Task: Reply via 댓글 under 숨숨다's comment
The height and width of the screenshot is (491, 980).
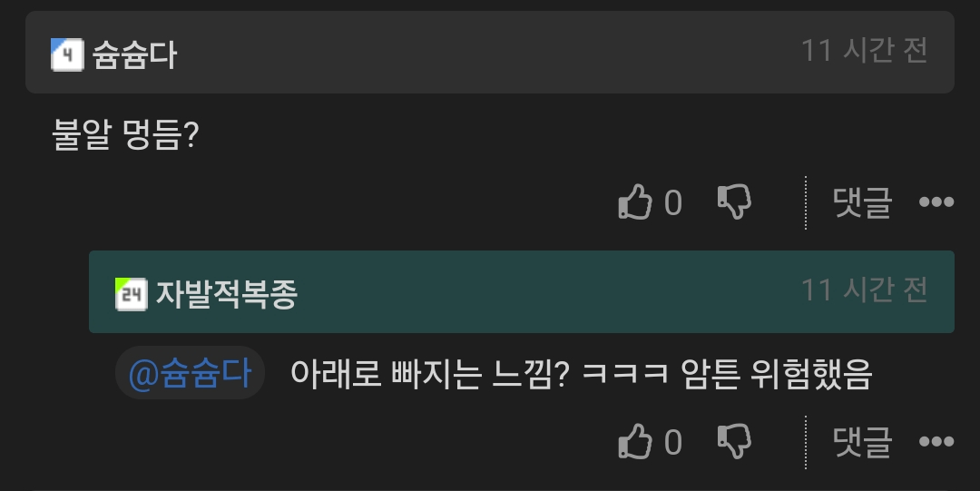Action: pyautogui.click(x=862, y=202)
